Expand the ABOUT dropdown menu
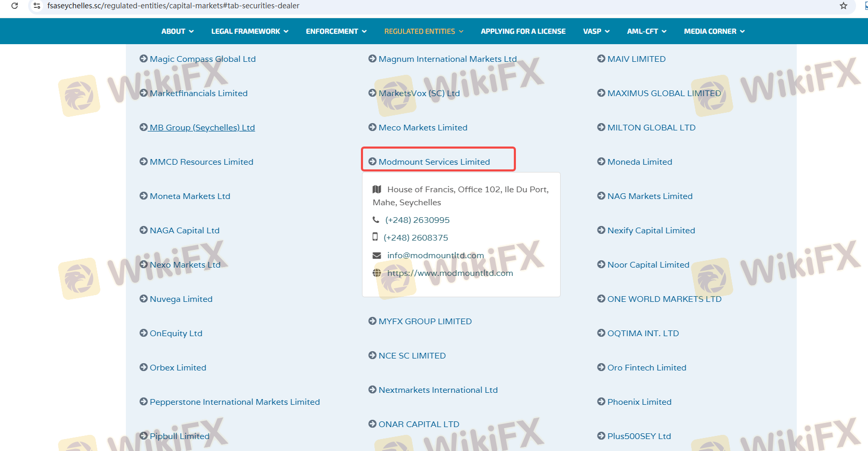 tap(177, 31)
